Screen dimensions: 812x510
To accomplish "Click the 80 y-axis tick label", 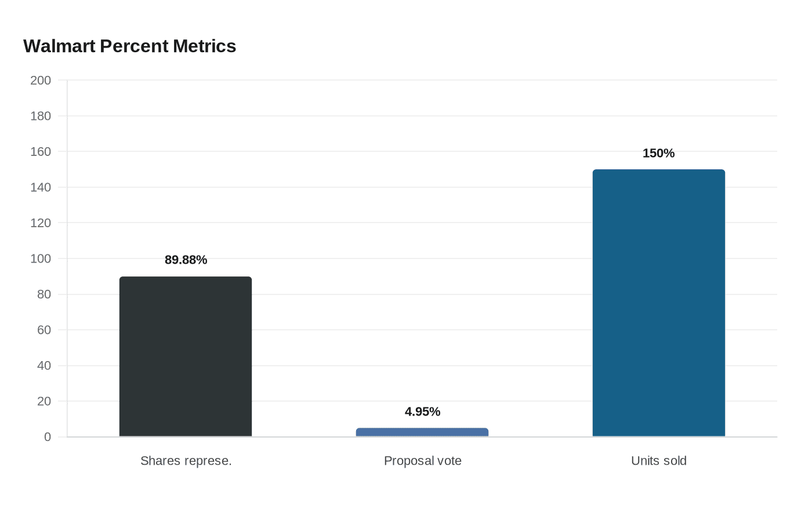I will 44,294.
